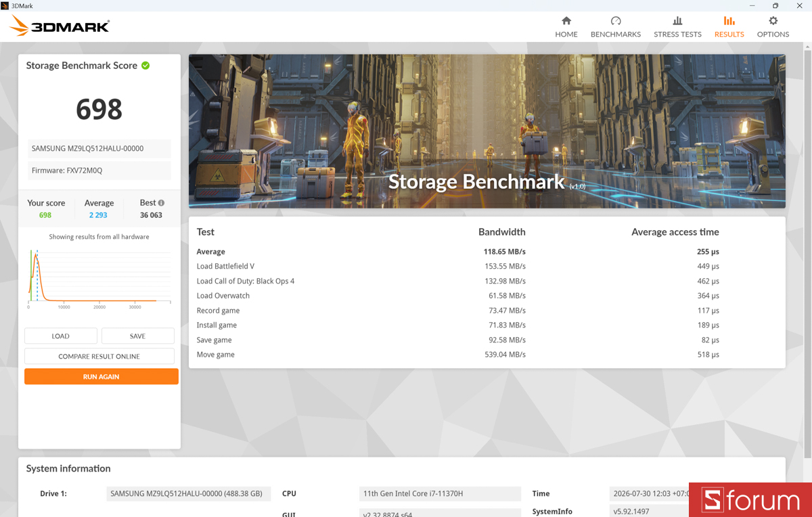Screen dimensions: 812x517
Task: Click the RUN AGAIN button
Action: click(x=101, y=376)
